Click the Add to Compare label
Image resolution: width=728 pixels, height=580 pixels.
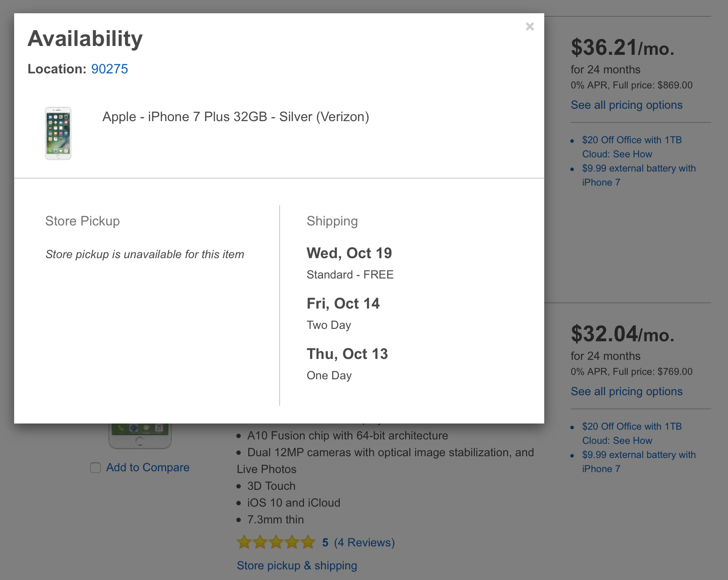[x=148, y=468]
